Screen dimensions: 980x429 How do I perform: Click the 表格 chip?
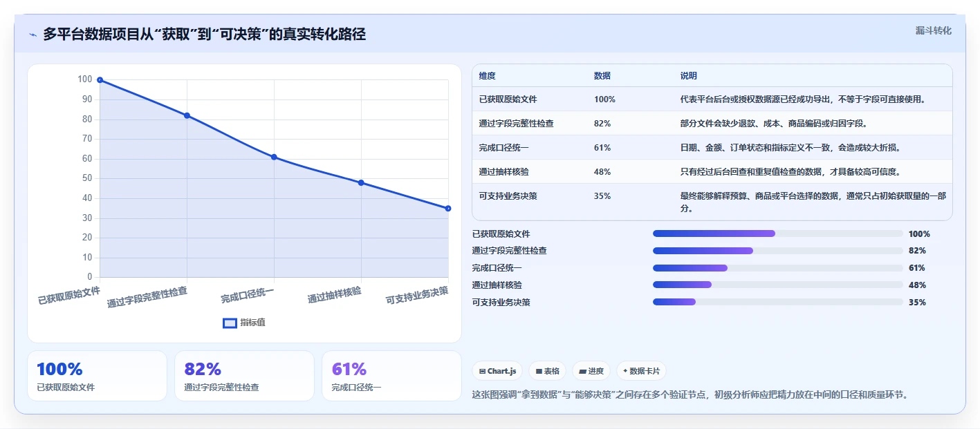[x=547, y=371]
